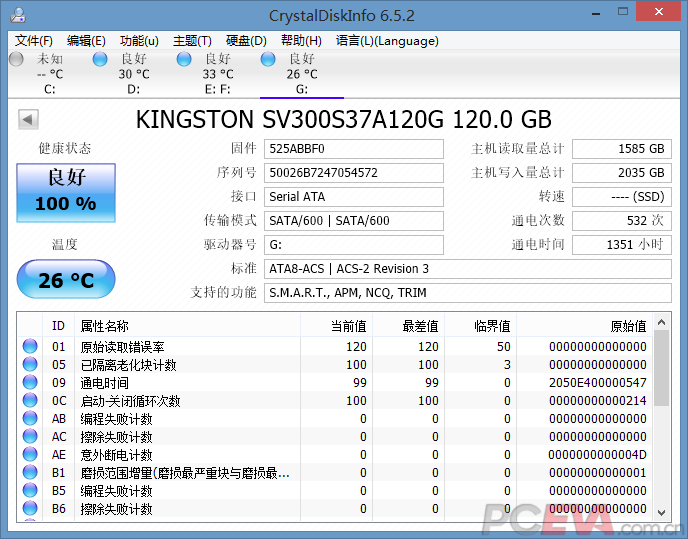Click rotation rate field ---- (SSD)

point(622,197)
